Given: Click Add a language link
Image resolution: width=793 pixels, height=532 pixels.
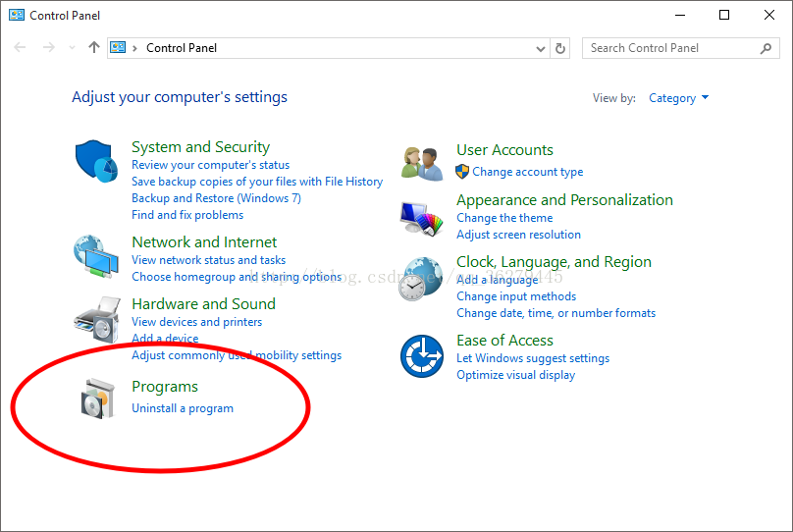Looking at the screenshot, I should point(498,280).
